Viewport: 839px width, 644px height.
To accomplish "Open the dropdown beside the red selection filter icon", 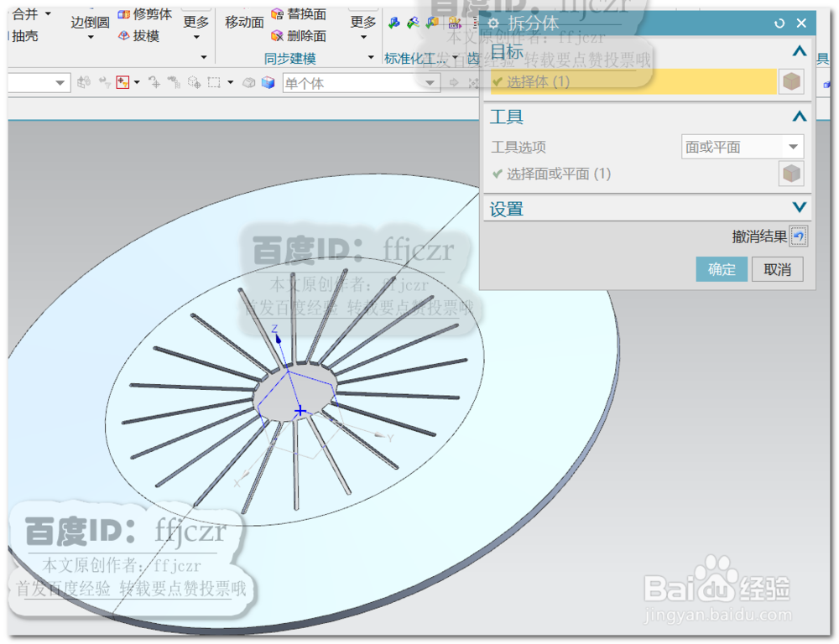I will tap(137, 82).
